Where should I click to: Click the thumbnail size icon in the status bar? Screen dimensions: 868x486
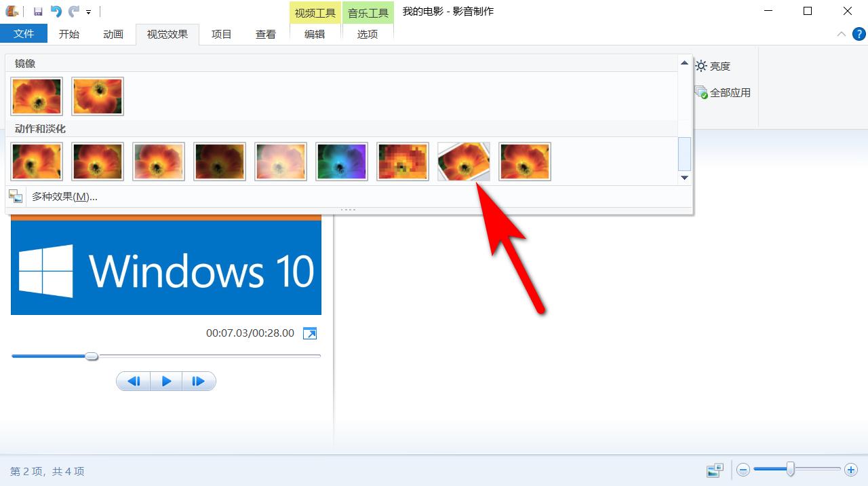(x=715, y=470)
